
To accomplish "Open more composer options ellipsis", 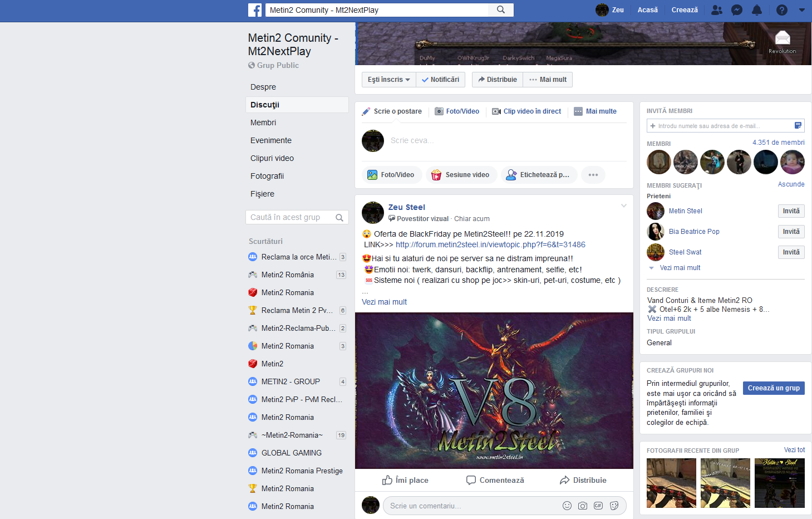I will tap(593, 175).
